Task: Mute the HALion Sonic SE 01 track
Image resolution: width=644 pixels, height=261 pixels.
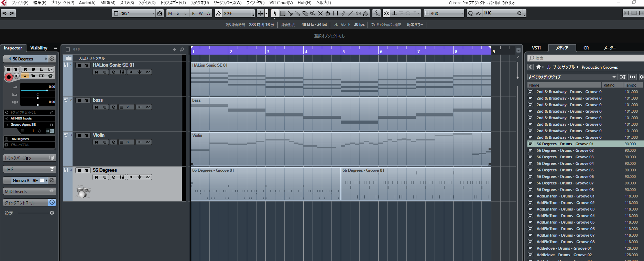Action: pos(79,65)
